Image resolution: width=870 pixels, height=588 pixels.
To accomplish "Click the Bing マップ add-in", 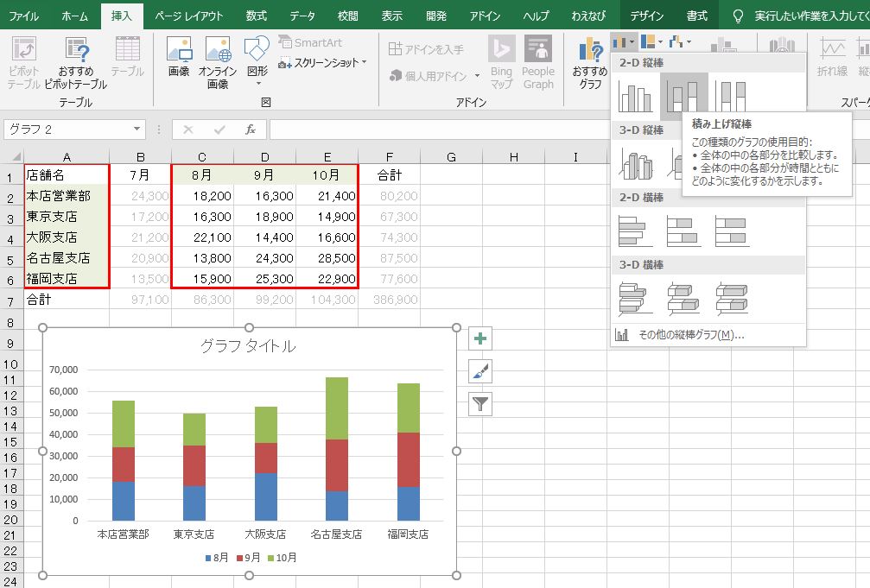I will click(501, 63).
